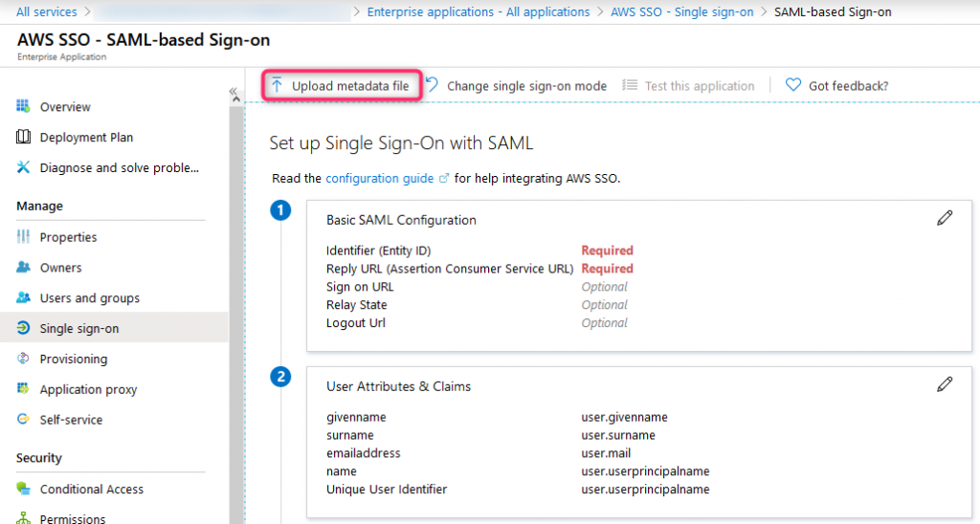Image resolution: width=980 pixels, height=524 pixels.
Task: Click the Application proxy icon
Action: coord(23,388)
